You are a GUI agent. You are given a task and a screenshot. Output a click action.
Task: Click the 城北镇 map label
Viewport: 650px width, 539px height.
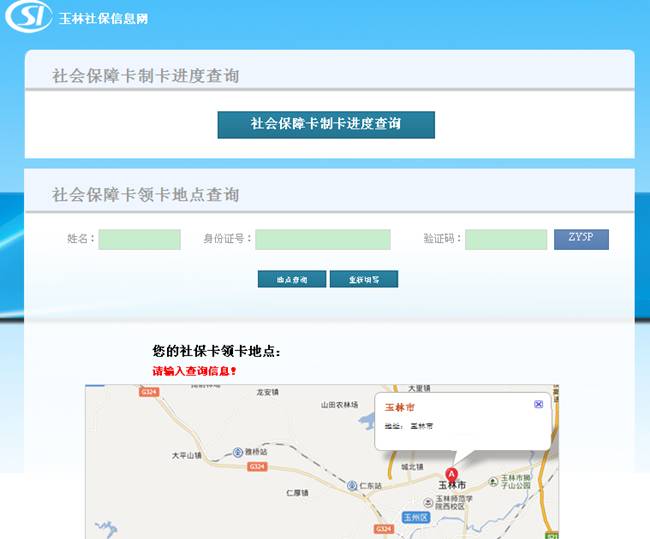point(412,467)
